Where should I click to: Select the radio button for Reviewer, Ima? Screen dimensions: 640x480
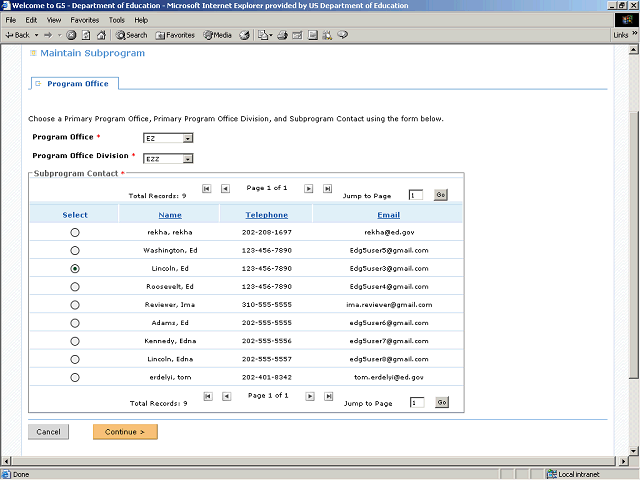75,305
